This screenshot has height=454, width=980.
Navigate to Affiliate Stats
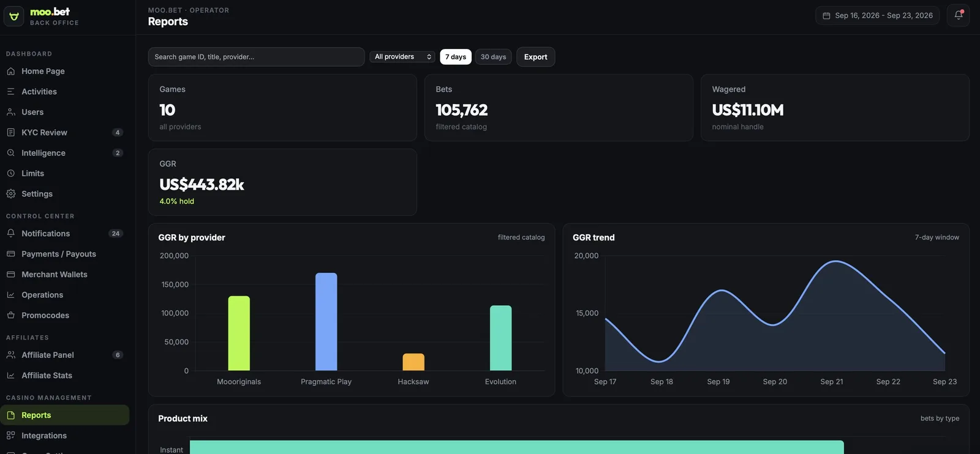click(x=65, y=375)
